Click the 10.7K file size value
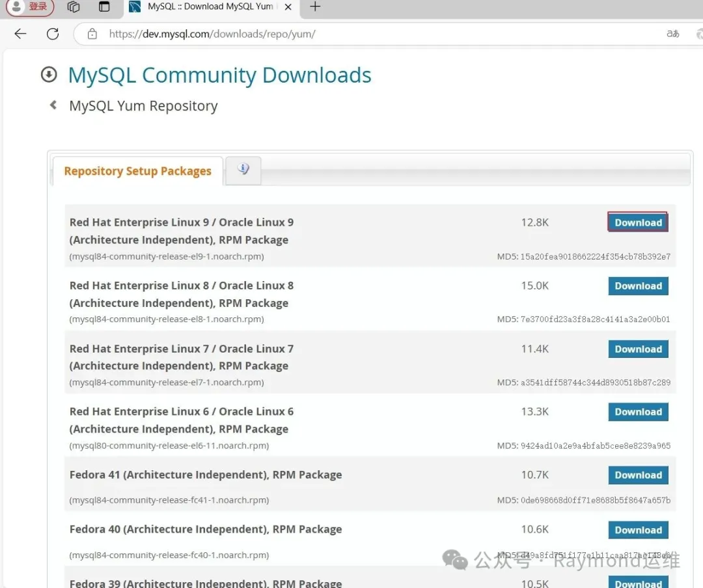Viewport: 703px width, 588px height. pyautogui.click(x=534, y=475)
